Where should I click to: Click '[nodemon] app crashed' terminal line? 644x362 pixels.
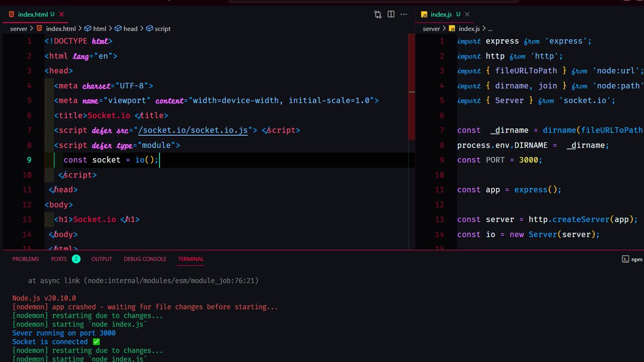pyautogui.click(x=145, y=307)
